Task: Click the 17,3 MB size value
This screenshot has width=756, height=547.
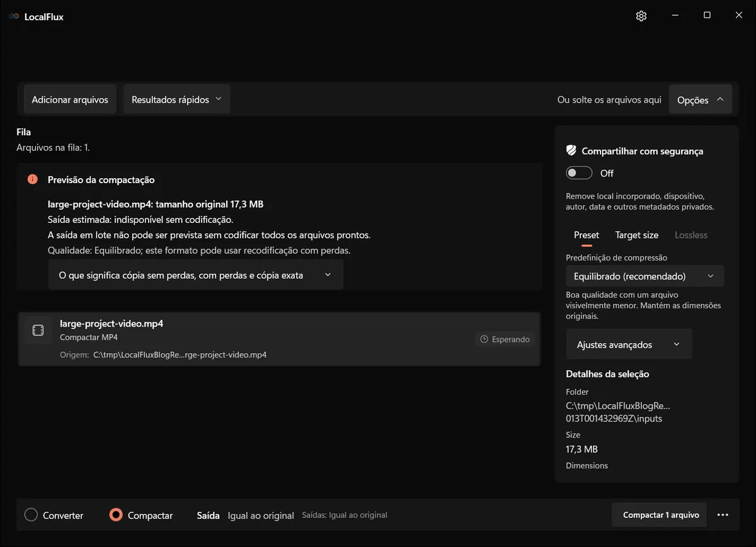Action: 582,449
